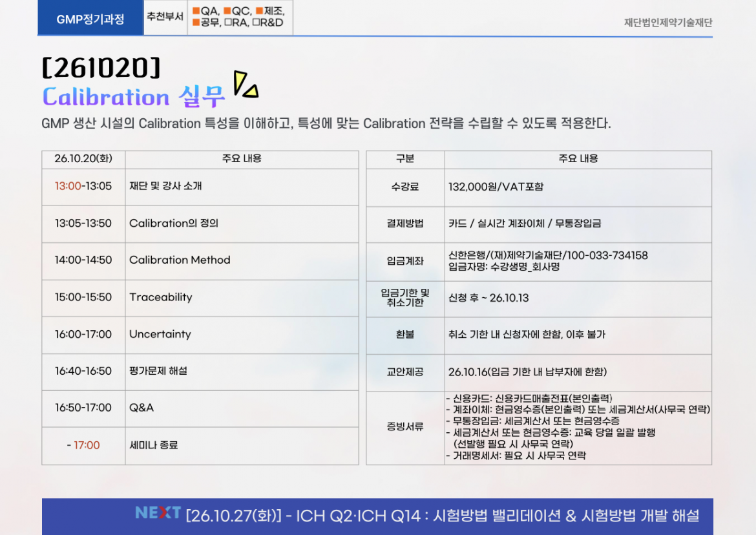Toggle the QA department checkbox

tap(196, 11)
